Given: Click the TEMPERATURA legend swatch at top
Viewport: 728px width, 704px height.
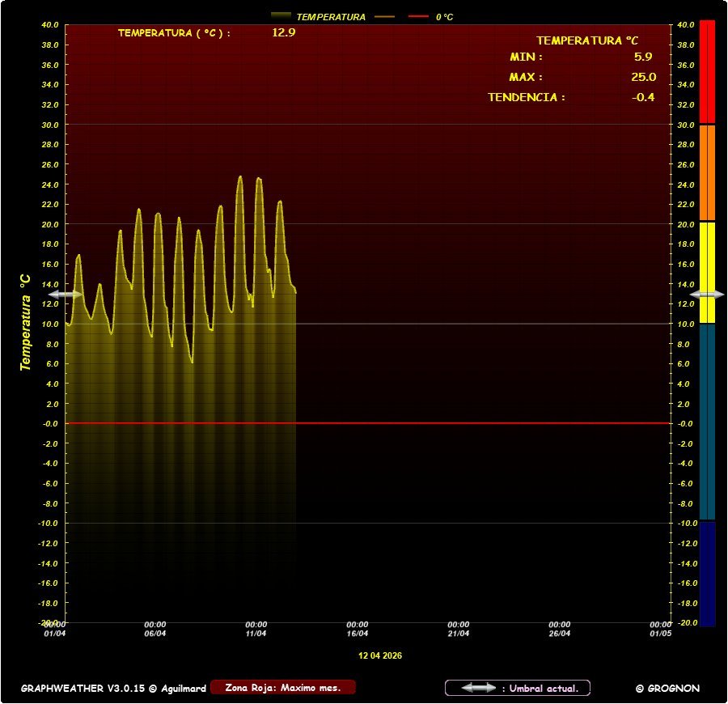Looking at the screenshot, I should tap(281, 16).
